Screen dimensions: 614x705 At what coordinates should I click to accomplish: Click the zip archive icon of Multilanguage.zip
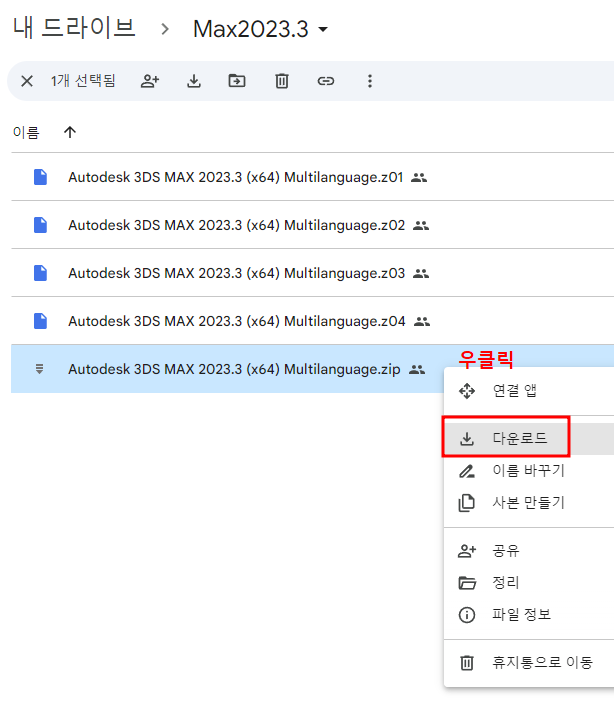click(40, 369)
